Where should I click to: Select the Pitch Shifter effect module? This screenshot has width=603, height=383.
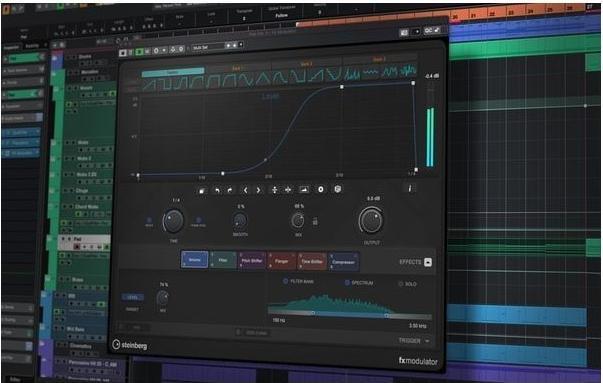tap(252, 261)
